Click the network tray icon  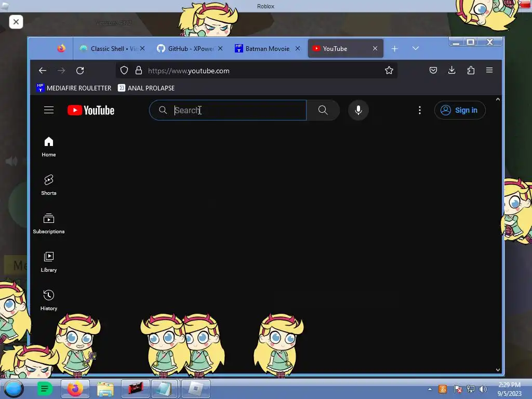pyautogui.click(x=471, y=389)
